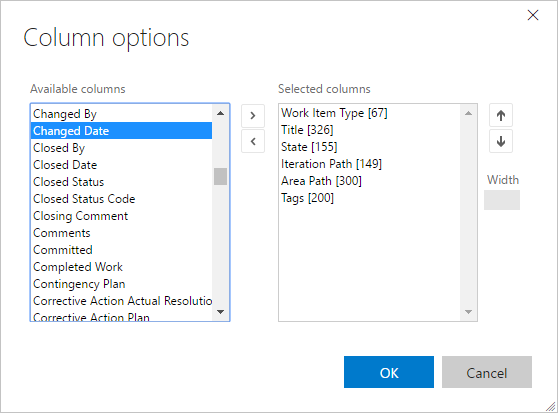Screen dimensions: 558x413
Task: Select Comments in Available columns
Action: tap(121, 233)
